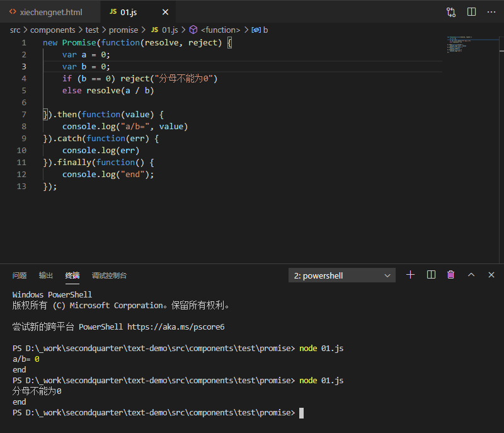Click console.log("a/b=", value) line
The image size is (504, 433).
click(125, 127)
